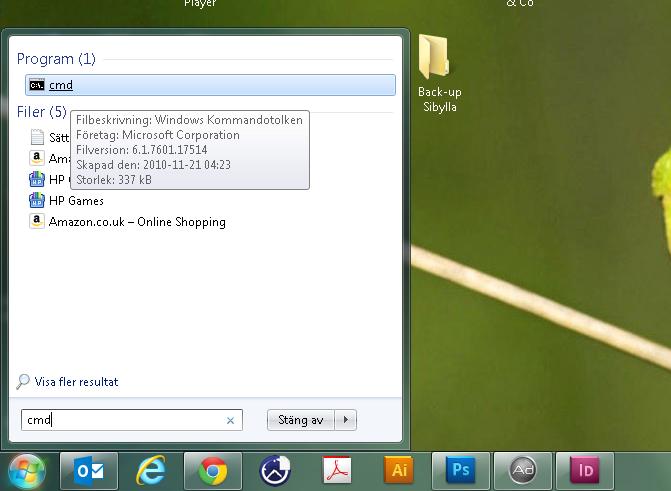This screenshot has width=671, height=491.
Task: Click the HP Games icon
Action: (37, 200)
